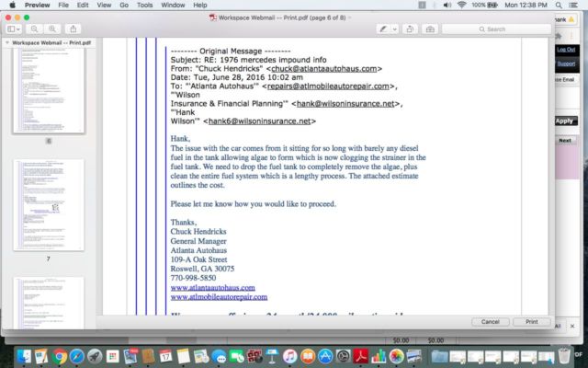This screenshot has height=368, width=588.
Task: Open Launchpad rocket icon in Dock
Action: (95, 356)
